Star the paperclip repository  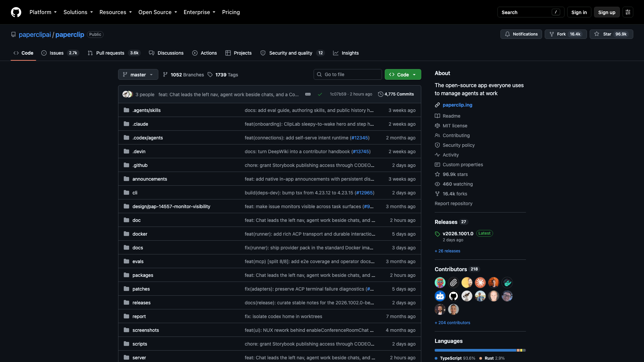[x=611, y=34]
